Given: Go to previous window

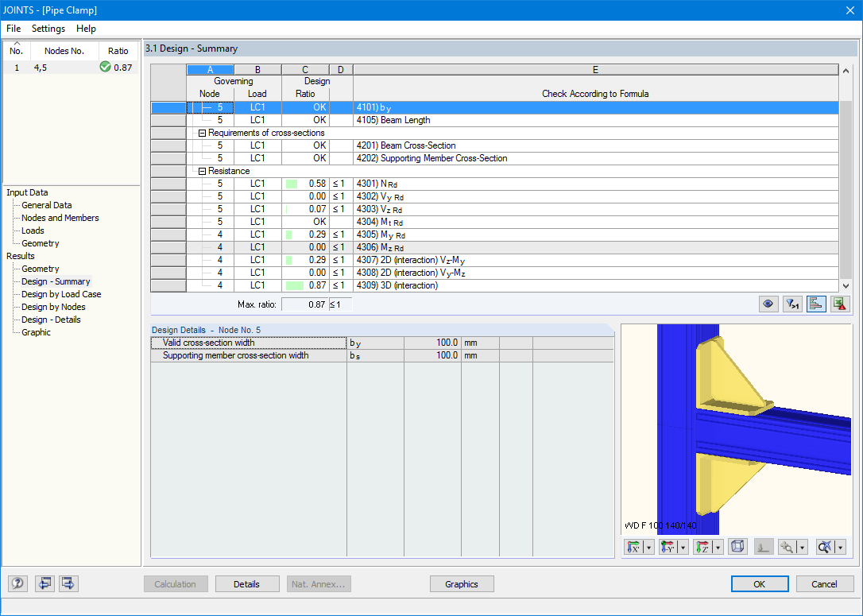Looking at the screenshot, I should point(45,583).
